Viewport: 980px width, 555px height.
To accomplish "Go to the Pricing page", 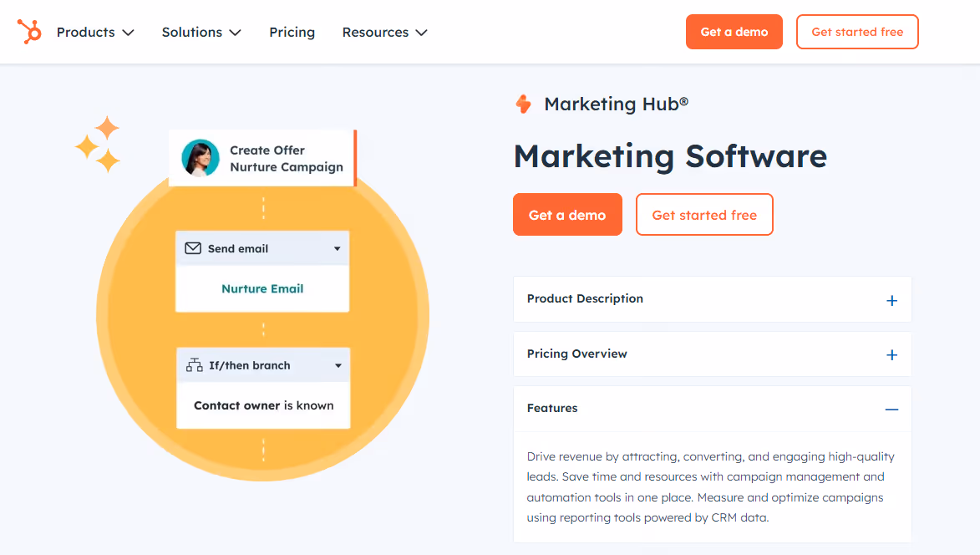I will 292,32.
